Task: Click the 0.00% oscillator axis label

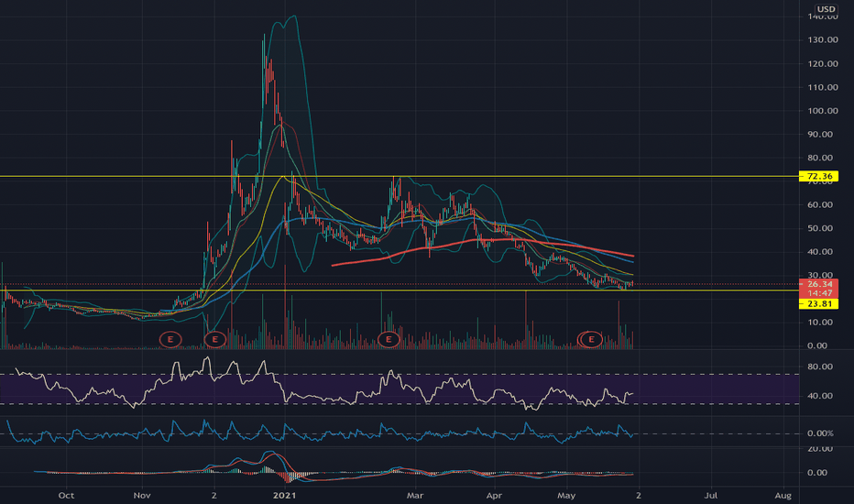Action: [x=820, y=433]
